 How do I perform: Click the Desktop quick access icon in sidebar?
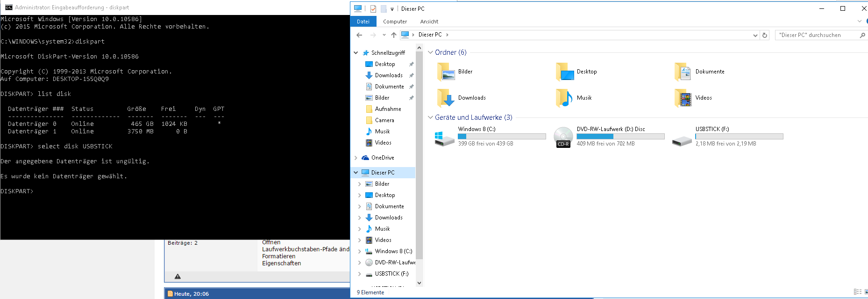(x=369, y=64)
